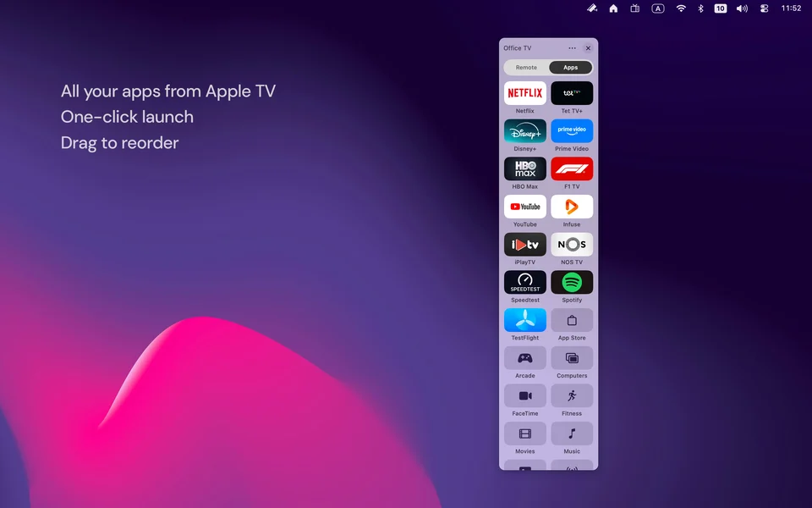Screen dimensions: 812x508
Task: Launch the iPlayTV app
Action: coord(525,245)
